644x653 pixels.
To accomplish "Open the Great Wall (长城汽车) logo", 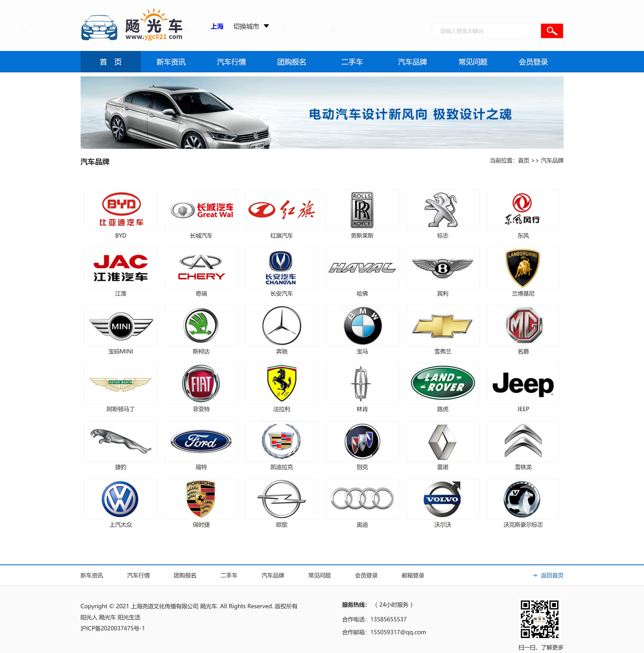I will (201, 210).
